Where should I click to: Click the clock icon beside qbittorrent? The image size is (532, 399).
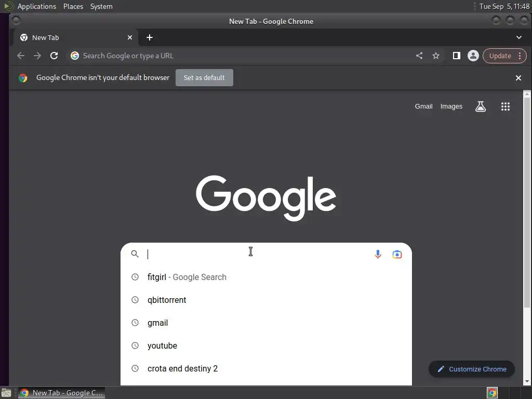point(135,300)
